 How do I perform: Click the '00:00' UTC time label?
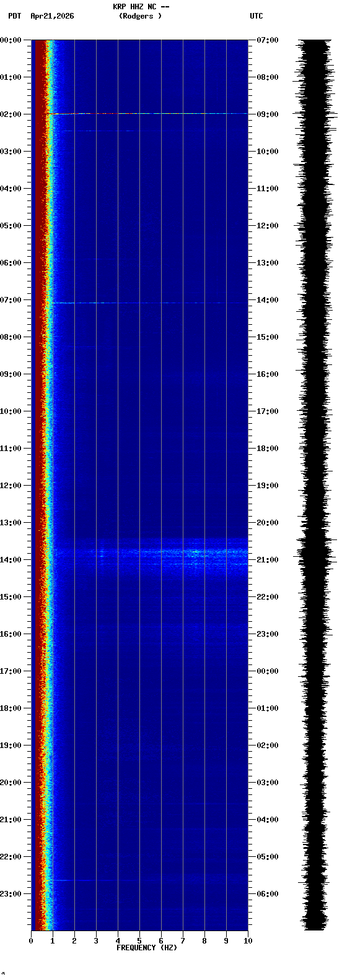[x=268, y=671]
